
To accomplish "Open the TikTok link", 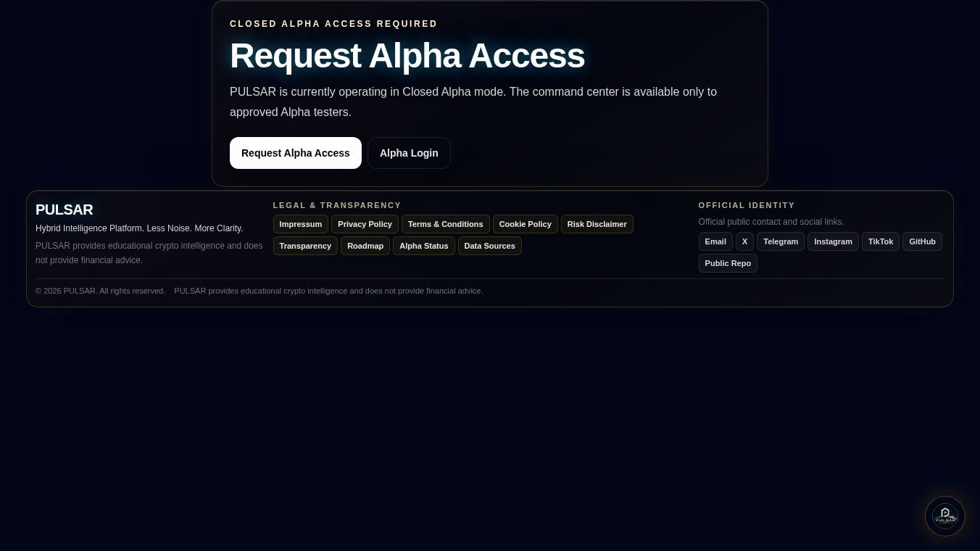I will pos(881,241).
